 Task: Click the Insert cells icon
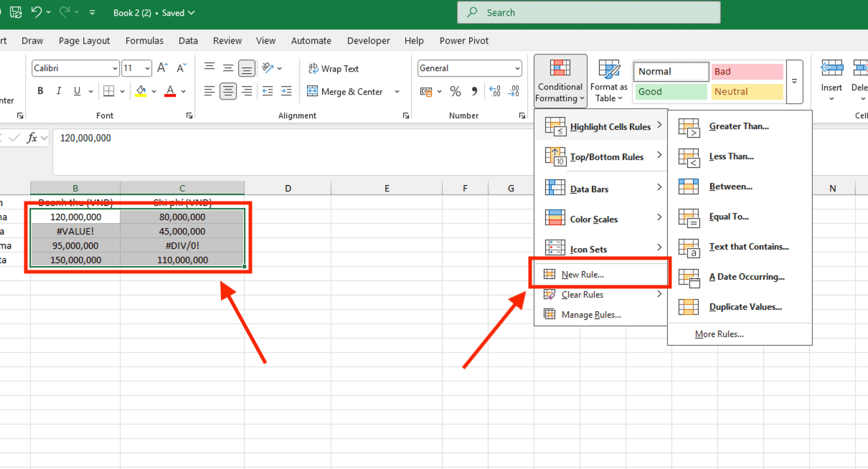coord(832,68)
